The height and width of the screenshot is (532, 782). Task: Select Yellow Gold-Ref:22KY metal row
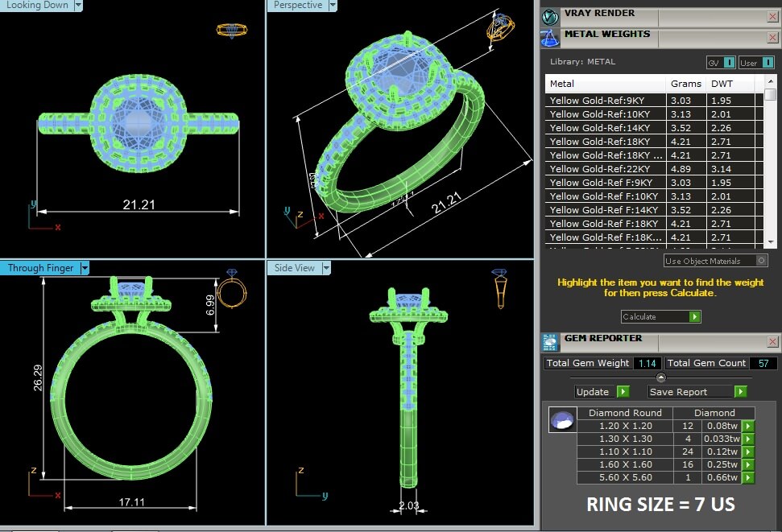[x=605, y=169]
